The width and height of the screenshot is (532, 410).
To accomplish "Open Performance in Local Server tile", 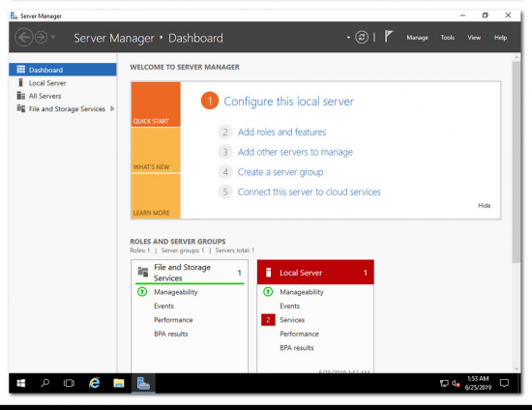I will [299, 334].
